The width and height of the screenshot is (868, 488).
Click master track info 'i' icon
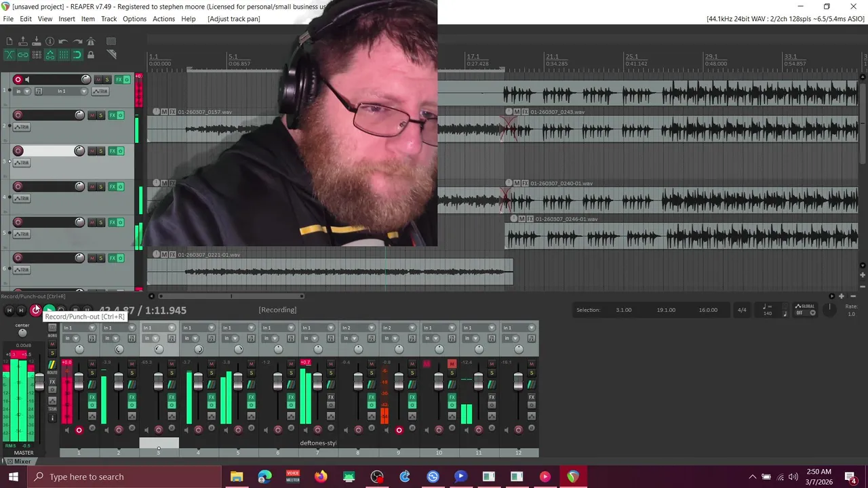pyautogui.click(x=52, y=418)
